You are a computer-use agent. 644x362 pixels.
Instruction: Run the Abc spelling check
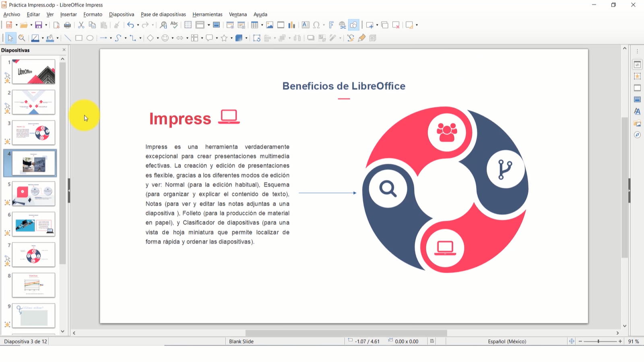pyautogui.click(x=174, y=25)
